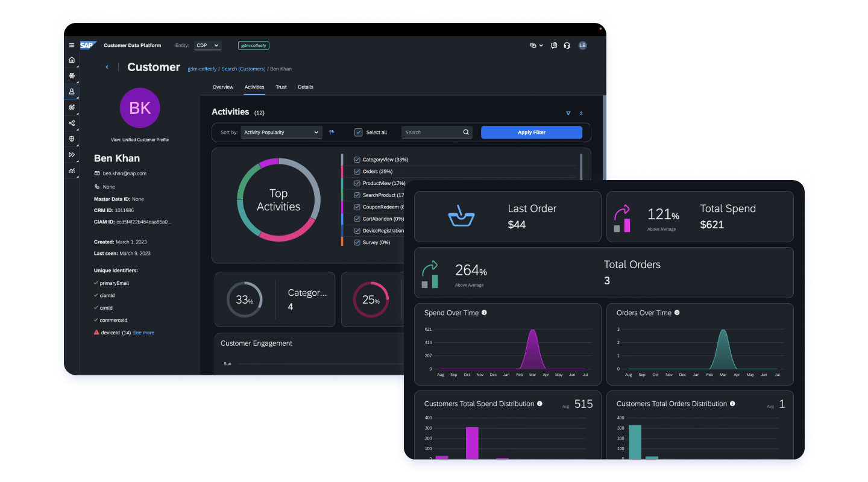Click the Apply Filter button
Image resolution: width=868 pixels, height=482 pixels.
[532, 132]
